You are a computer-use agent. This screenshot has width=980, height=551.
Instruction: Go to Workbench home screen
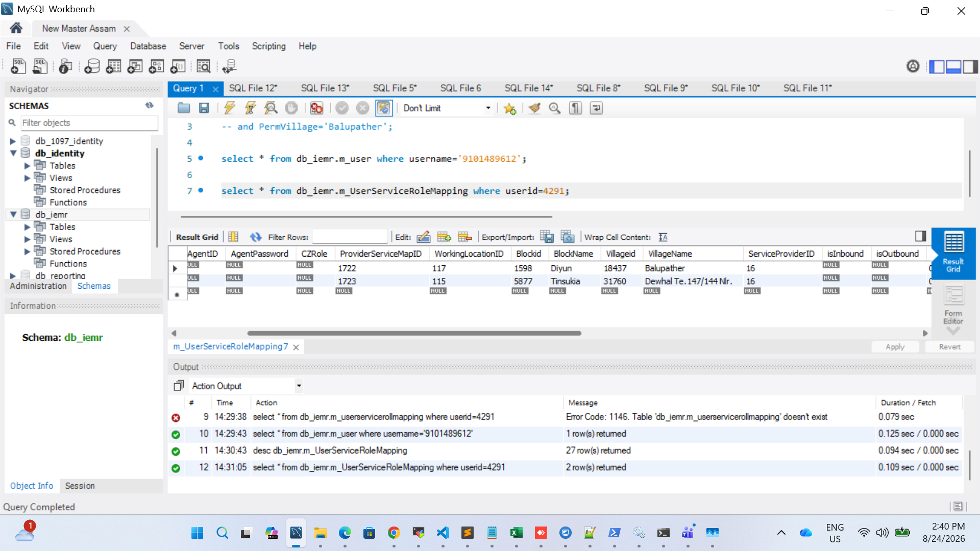point(16,28)
